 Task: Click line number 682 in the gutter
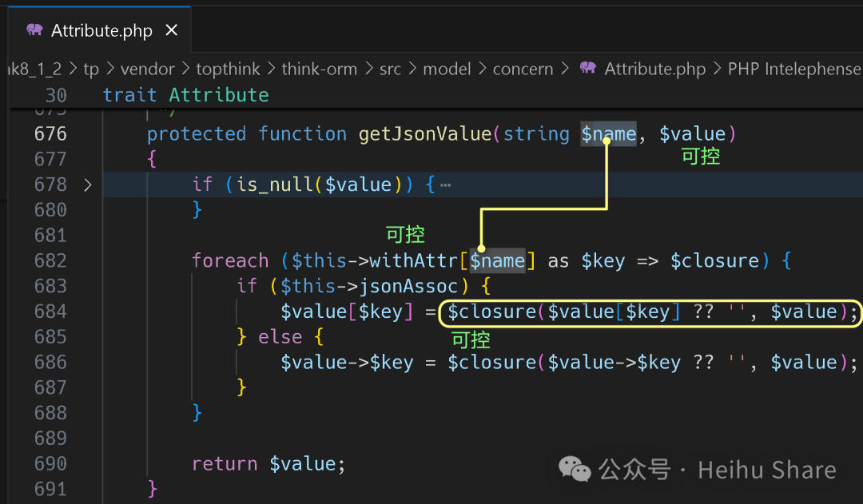50,260
